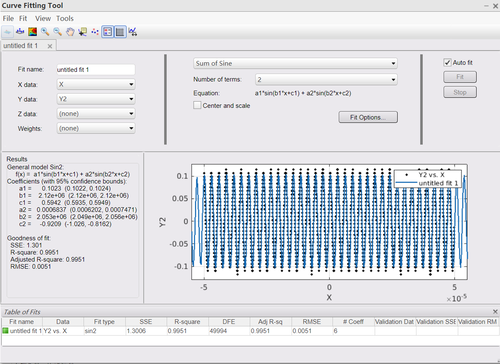Open the Fit menu

[23, 19]
